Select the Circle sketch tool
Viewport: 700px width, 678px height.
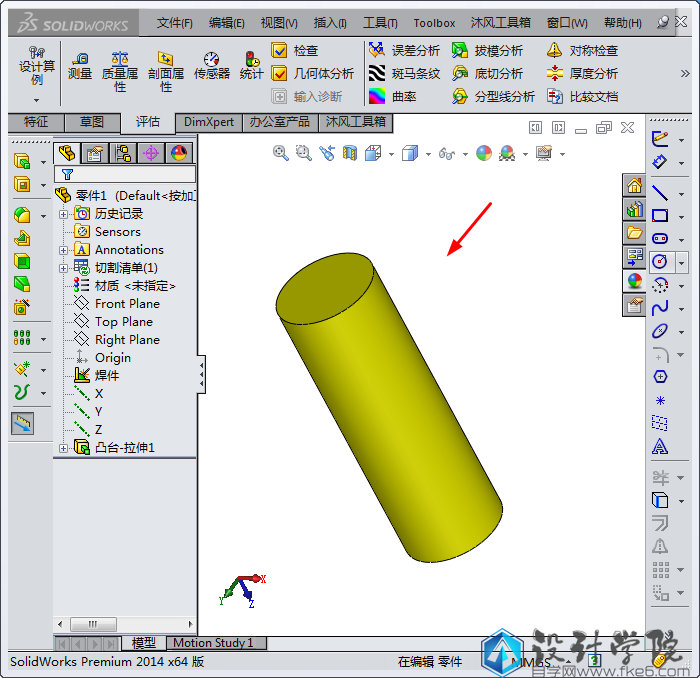click(x=660, y=262)
